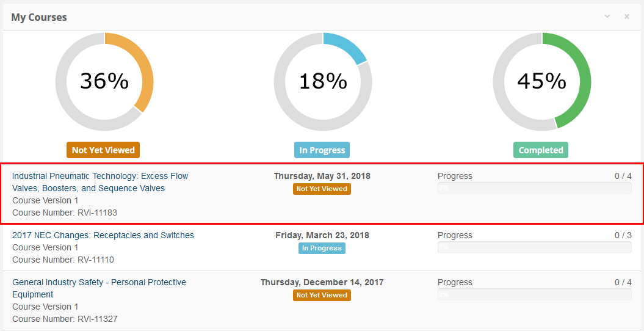Click the 36% orange donut chart
The width and height of the screenshot is (644, 331).
[104, 81]
